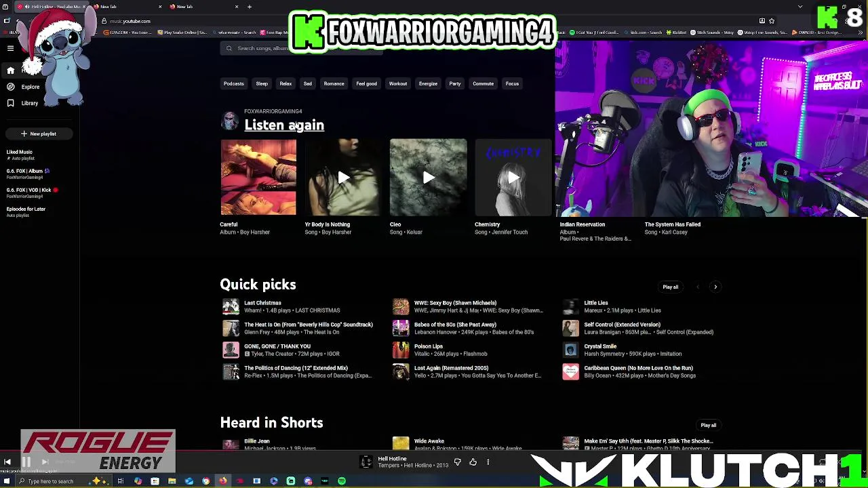868x488 pixels.
Task: Click Play all for Heard in Shorts
Action: (708, 425)
